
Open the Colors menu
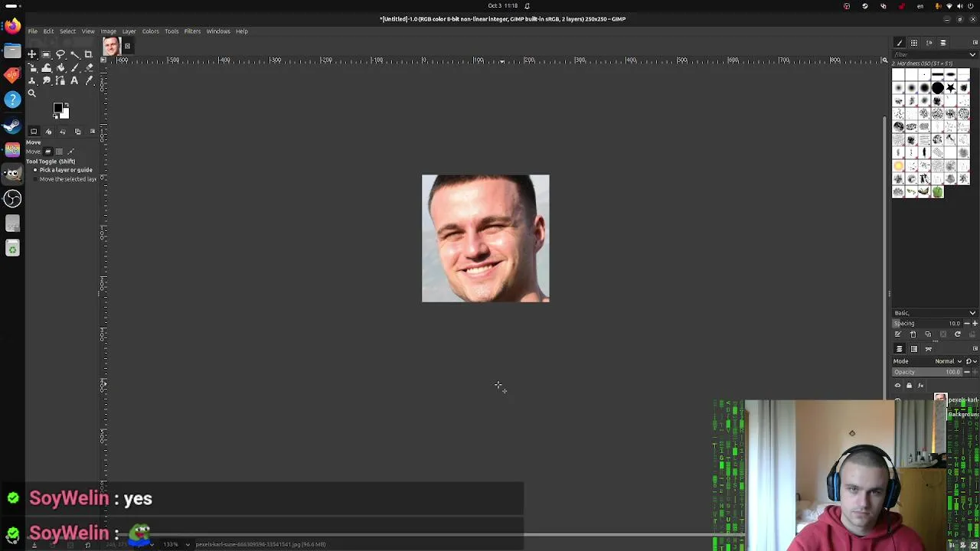coord(150,31)
